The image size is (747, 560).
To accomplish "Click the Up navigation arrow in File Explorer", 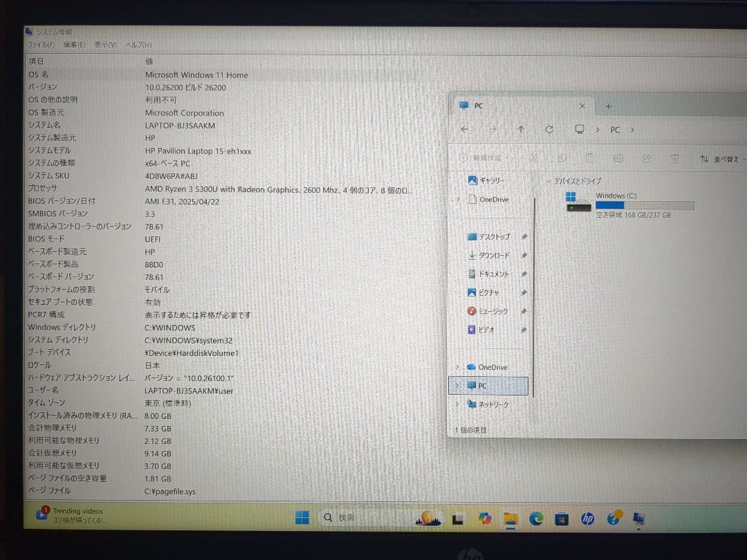I will [519, 129].
